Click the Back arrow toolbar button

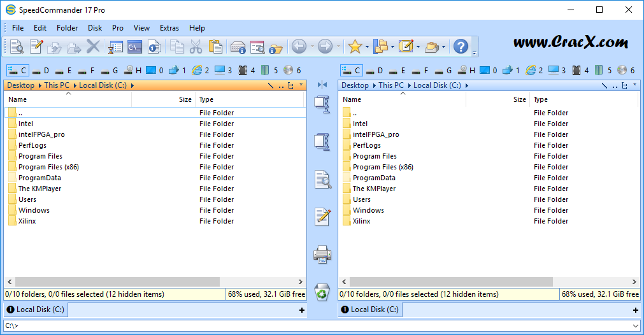pos(299,46)
